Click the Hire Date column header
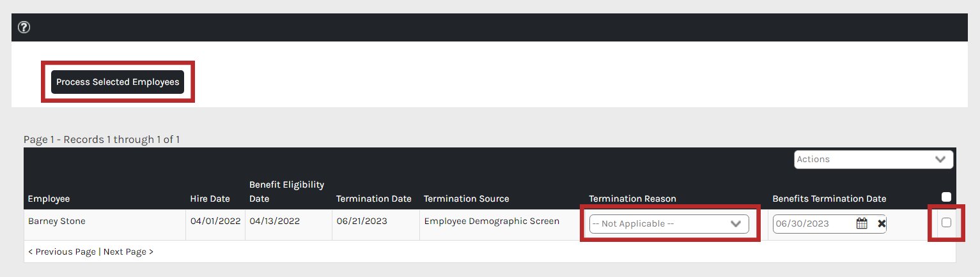 tap(210, 198)
